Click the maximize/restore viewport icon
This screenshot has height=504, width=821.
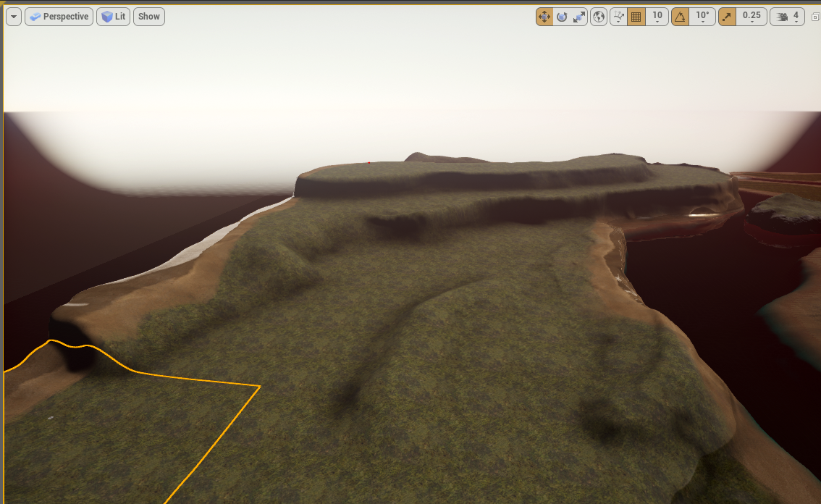tap(815, 17)
